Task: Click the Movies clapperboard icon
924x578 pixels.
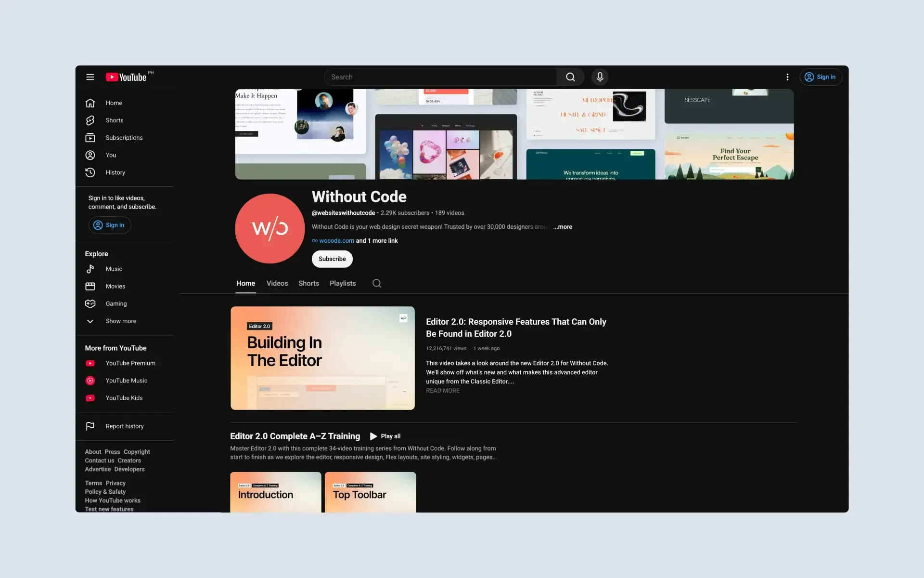Action: coord(90,286)
